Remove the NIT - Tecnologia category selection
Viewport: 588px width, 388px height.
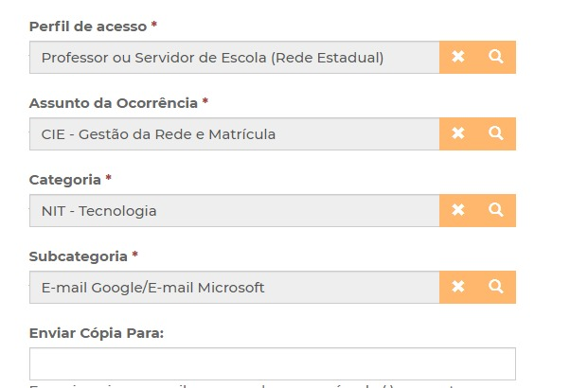458,210
